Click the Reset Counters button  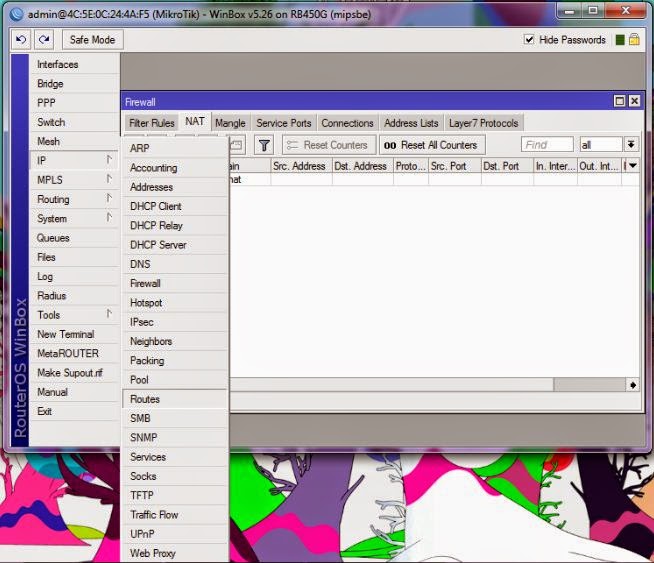coord(329,145)
